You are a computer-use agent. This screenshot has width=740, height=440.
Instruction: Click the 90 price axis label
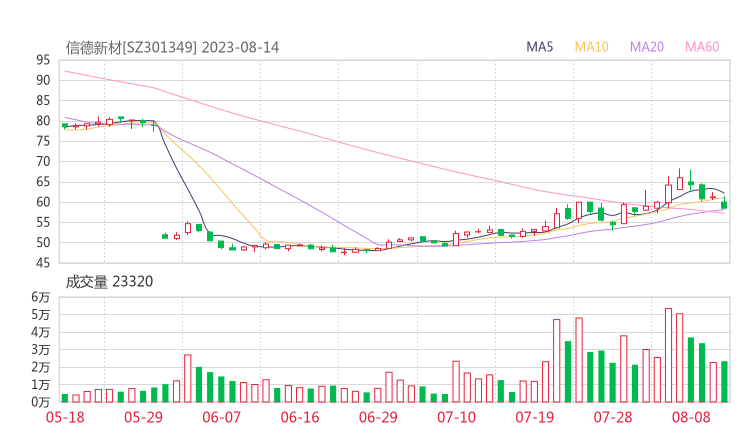(x=43, y=80)
